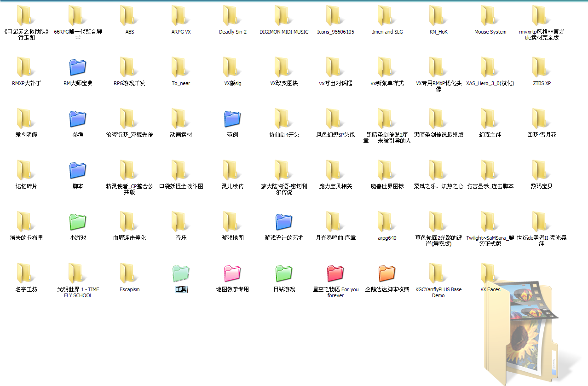This screenshot has height=386, width=588.
Task: Select the green 日站游戏 folder
Action: 284,273
